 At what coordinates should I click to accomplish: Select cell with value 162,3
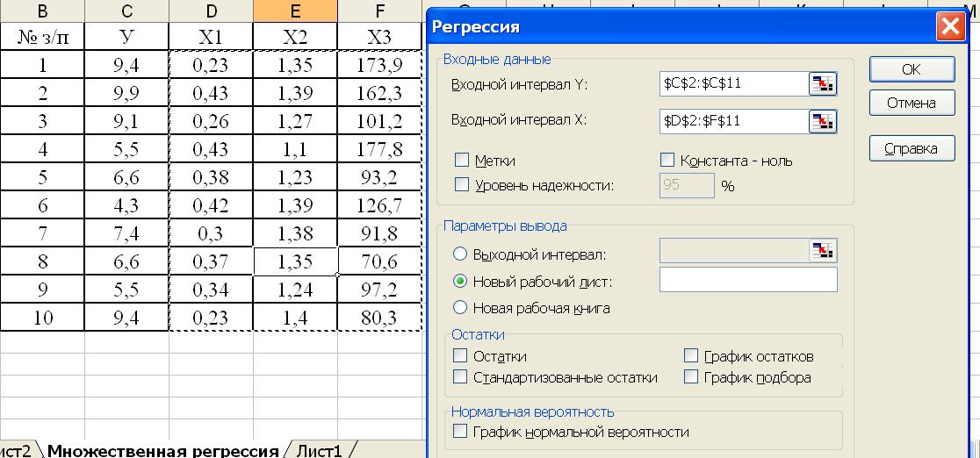[x=379, y=93]
